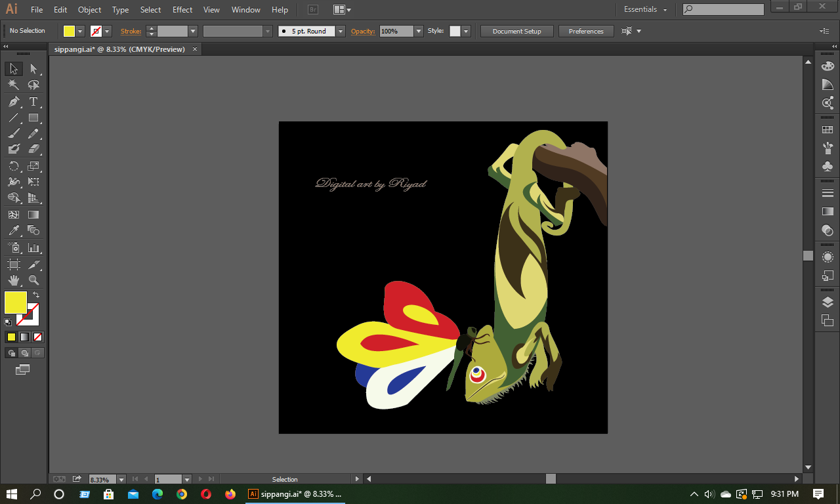Enable Draw Inside mode
The width and height of the screenshot is (840, 504).
[38, 353]
